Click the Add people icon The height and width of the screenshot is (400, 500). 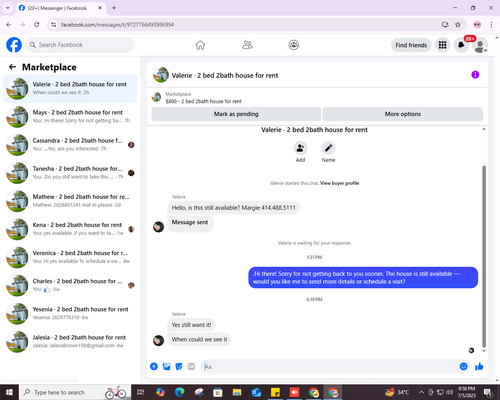300,148
